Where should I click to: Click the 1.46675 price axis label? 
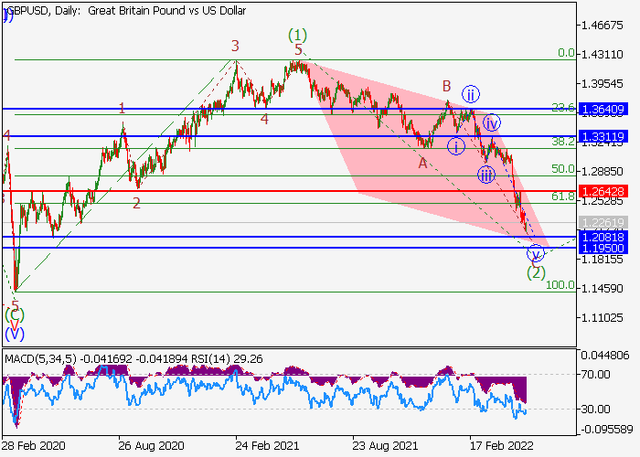pos(602,25)
